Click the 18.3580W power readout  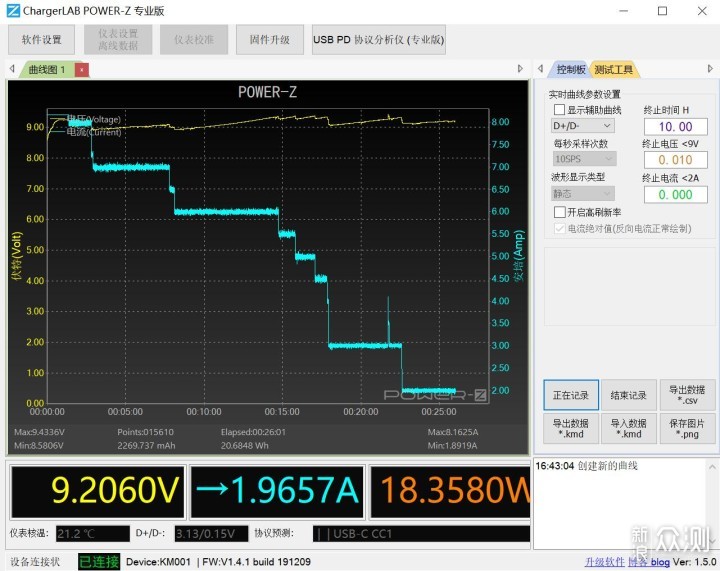point(450,491)
